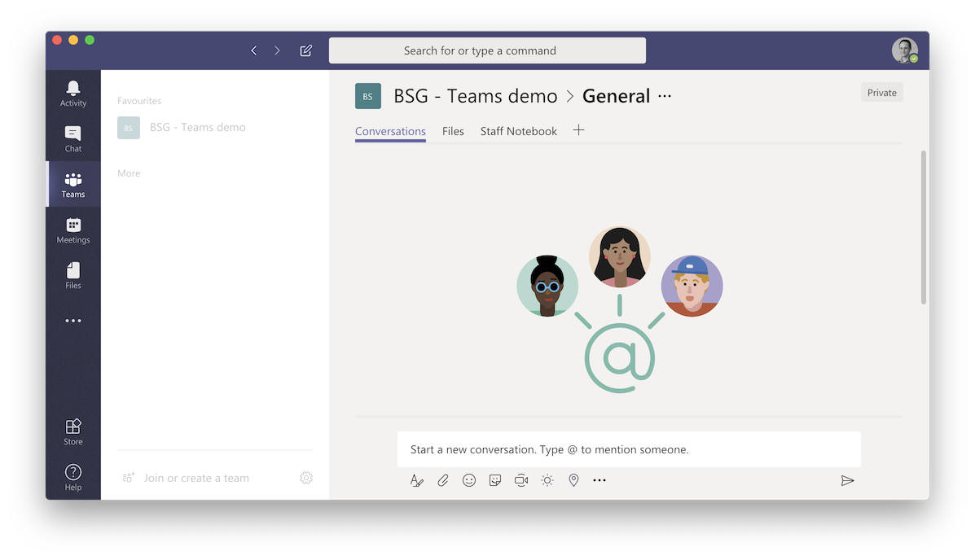Go forward with the right arrow

pyautogui.click(x=277, y=50)
